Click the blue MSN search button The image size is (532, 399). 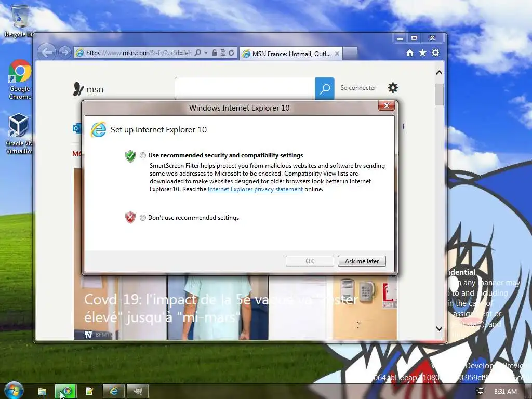325,88
